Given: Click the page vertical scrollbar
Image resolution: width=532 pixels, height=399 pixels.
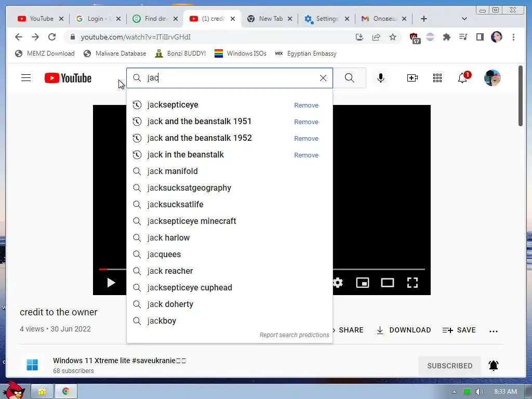Looking at the screenshot, I should pos(521,96).
